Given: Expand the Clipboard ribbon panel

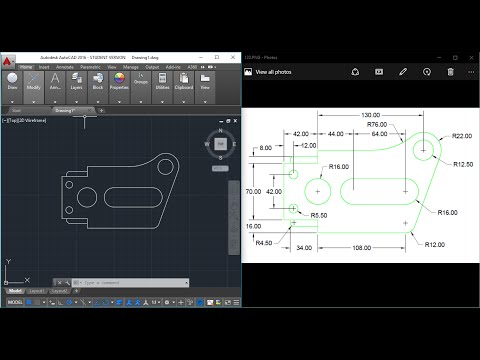Looking at the screenshot, I should pyautogui.click(x=184, y=102).
